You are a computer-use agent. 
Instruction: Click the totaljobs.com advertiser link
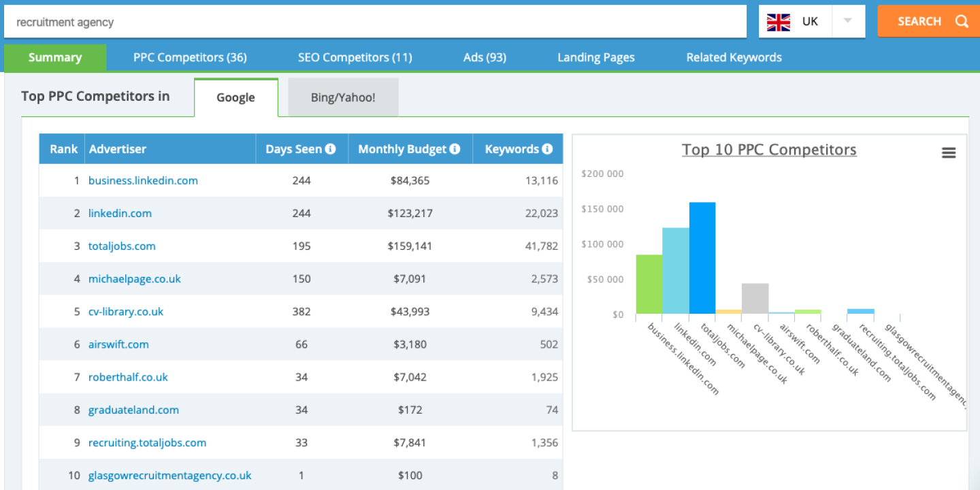tap(122, 246)
